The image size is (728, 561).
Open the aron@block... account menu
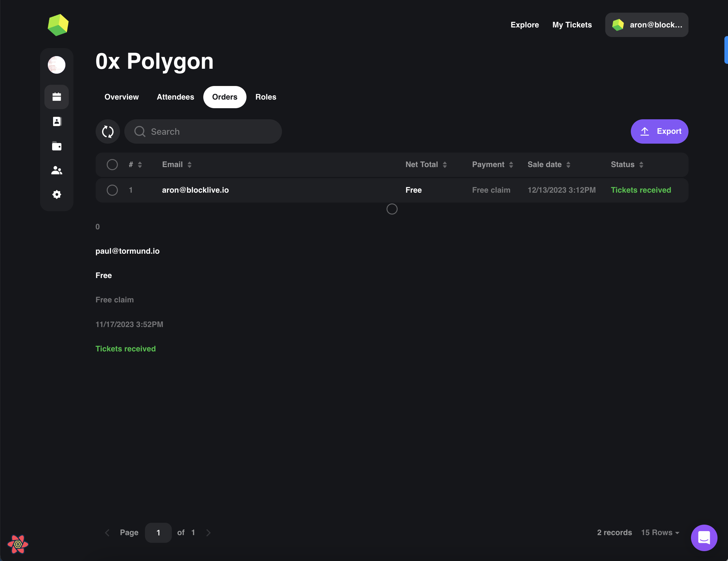click(647, 25)
